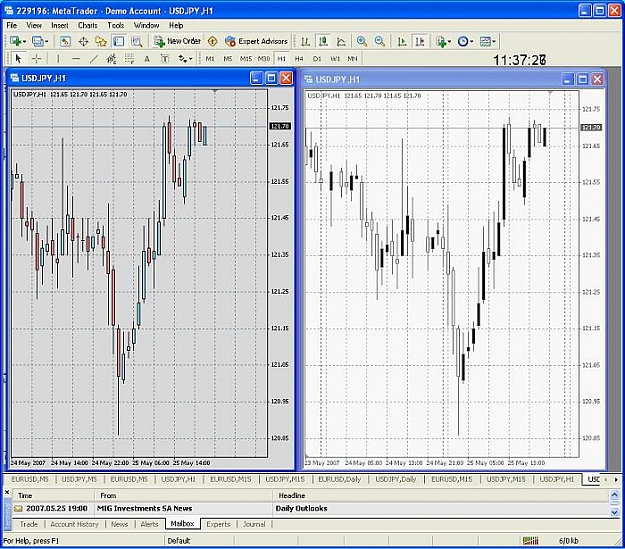Open the Tools menu

coord(116,25)
